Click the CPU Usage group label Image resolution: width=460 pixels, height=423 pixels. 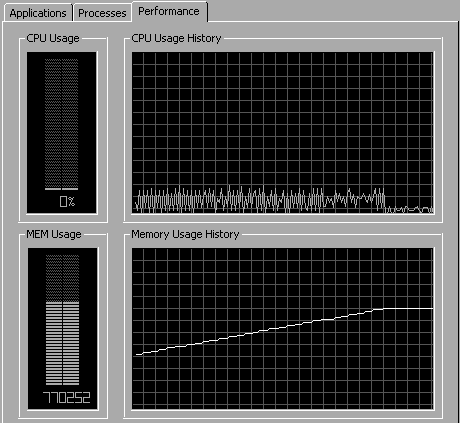pos(53,38)
